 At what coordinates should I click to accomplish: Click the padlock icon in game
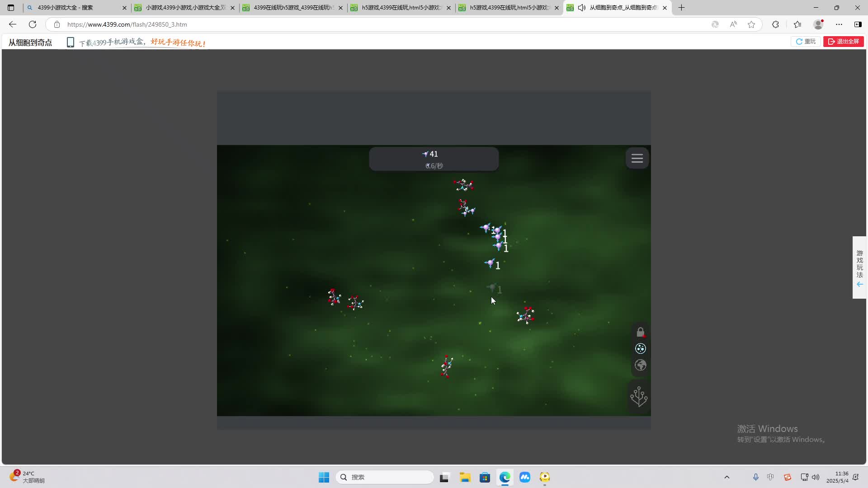tap(640, 332)
